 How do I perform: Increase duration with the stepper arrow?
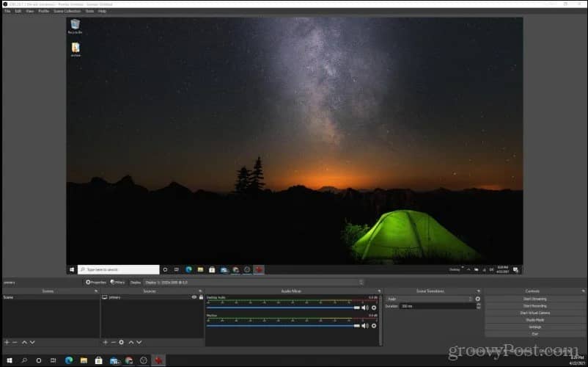[479, 305]
